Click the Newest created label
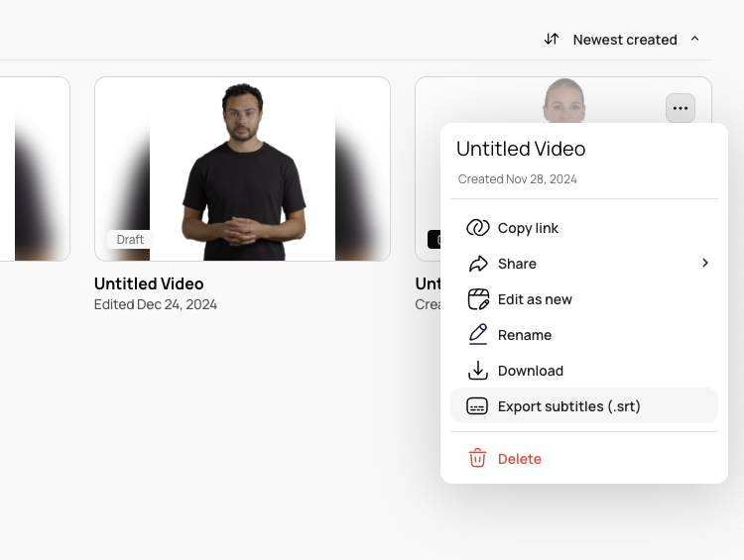Viewport: 744px width, 560px height. pos(625,40)
